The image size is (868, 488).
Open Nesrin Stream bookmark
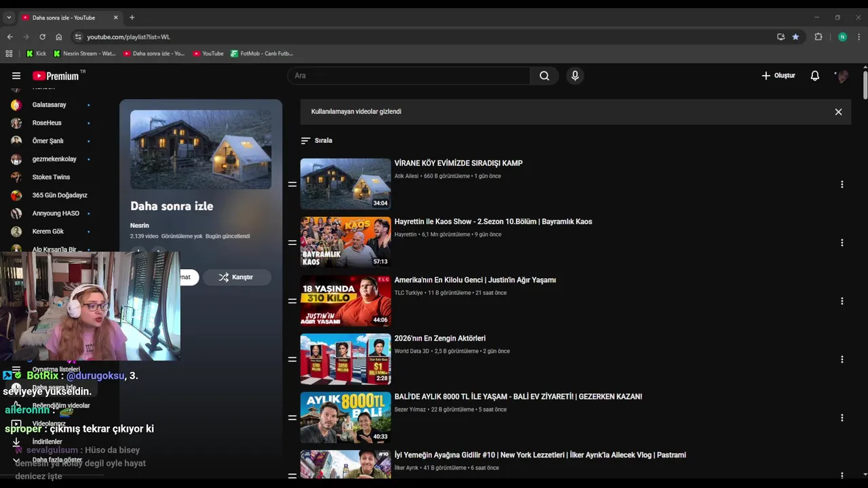point(85,54)
